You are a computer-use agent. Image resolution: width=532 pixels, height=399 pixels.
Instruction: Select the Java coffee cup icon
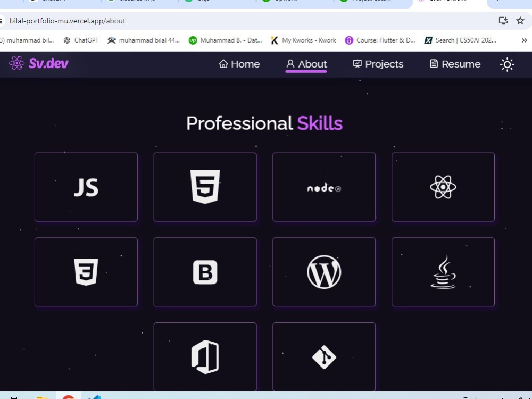[x=443, y=272]
